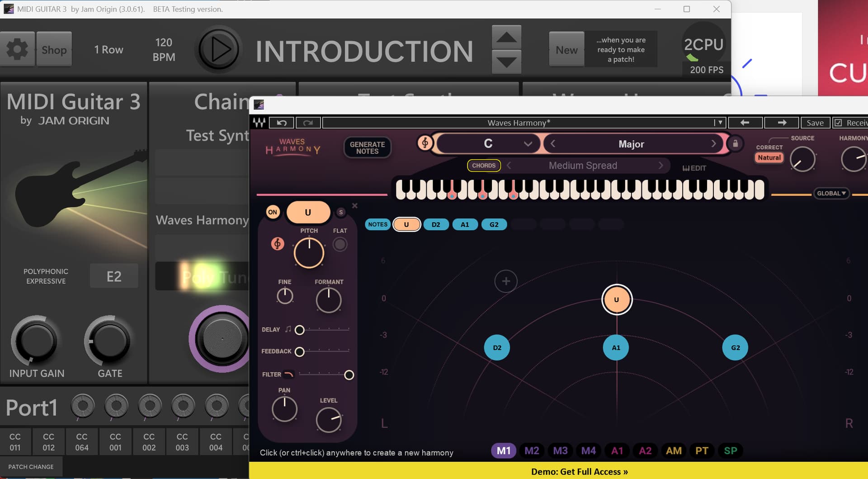Open the Waves Harmony preset dropdown

coord(719,123)
